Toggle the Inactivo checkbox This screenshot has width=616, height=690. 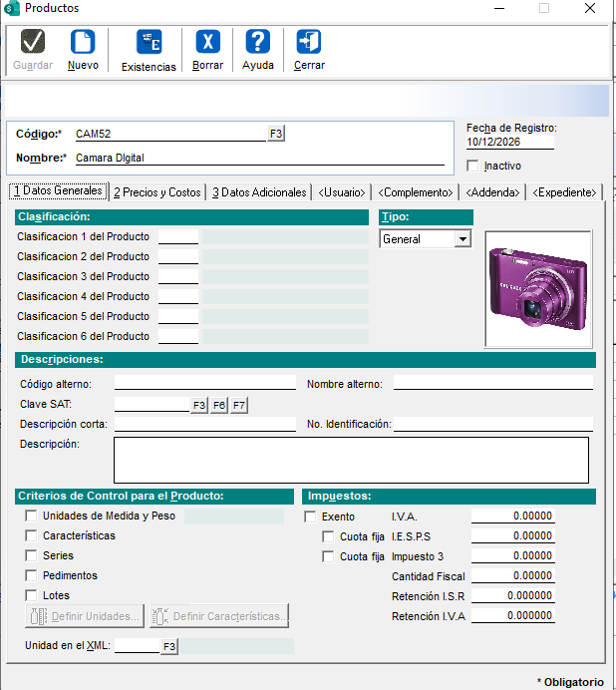472,166
